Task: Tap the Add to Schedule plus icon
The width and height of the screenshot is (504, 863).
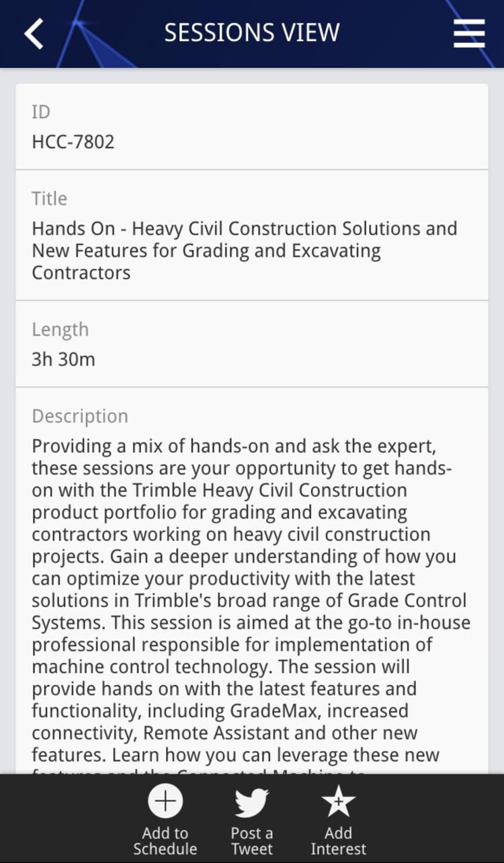Action: pos(165,800)
